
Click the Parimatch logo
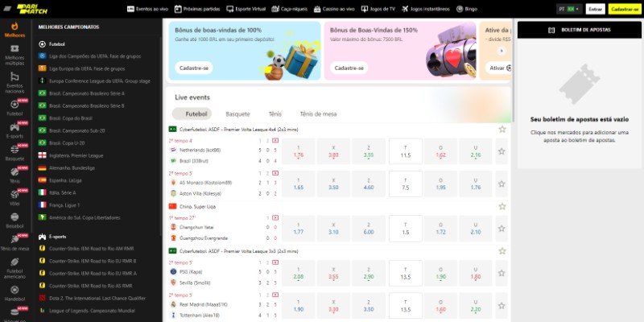click(x=31, y=9)
